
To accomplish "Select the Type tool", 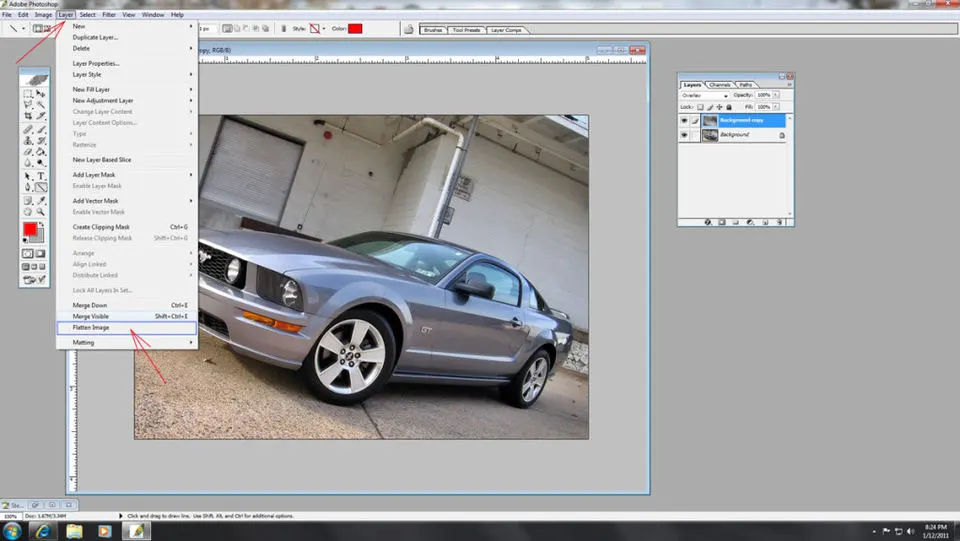I will pyautogui.click(x=40, y=176).
